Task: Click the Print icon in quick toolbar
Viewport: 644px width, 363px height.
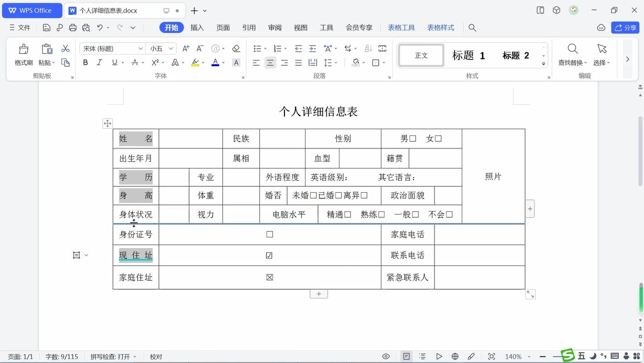Action: coord(73,28)
